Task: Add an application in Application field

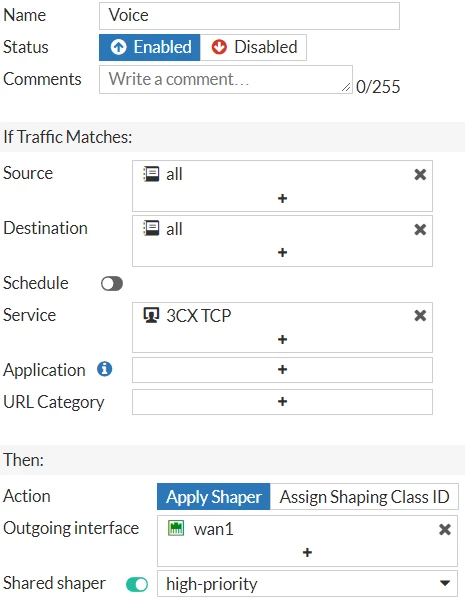Action: click(282, 370)
